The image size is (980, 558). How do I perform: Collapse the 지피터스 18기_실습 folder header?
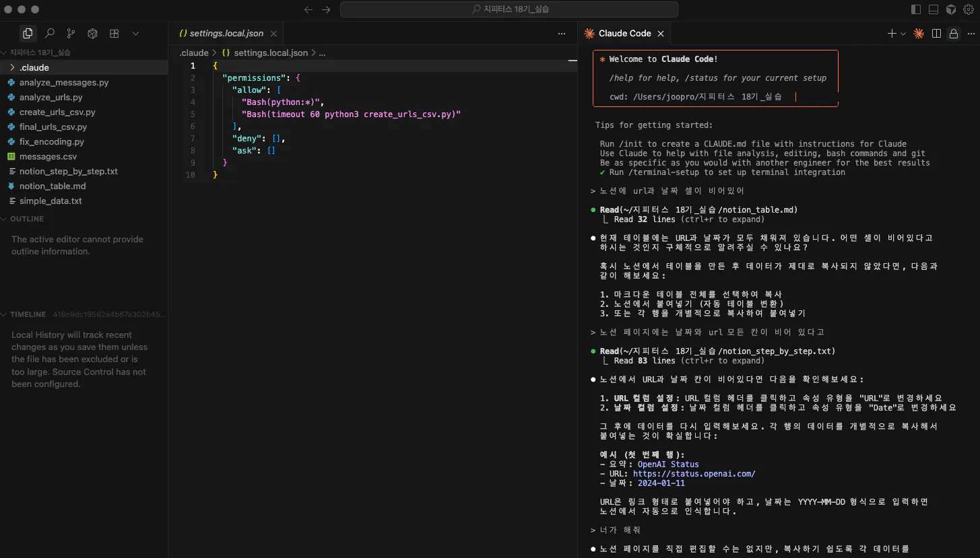coord(84,53)
